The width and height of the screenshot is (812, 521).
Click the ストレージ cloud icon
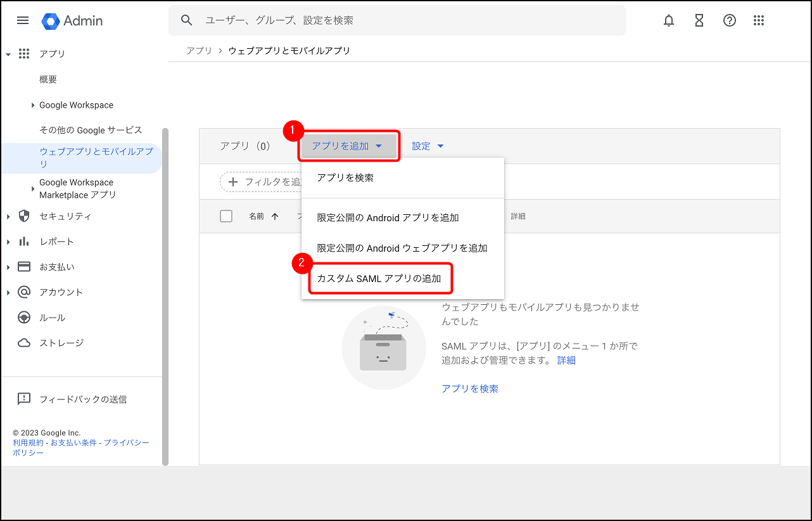(24, 343)
